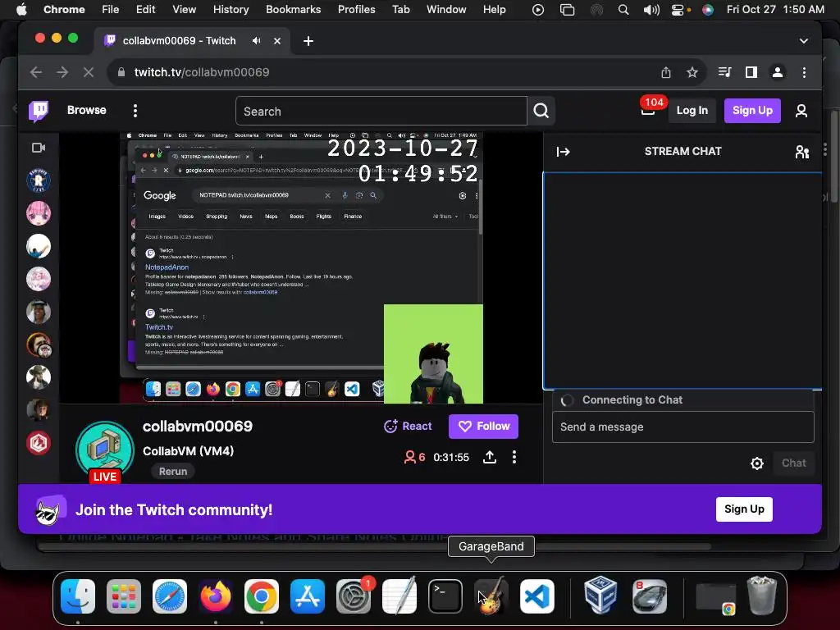This screenshot has height=630, width=840.
Task: Click the React button
Action: click(409, 426)
